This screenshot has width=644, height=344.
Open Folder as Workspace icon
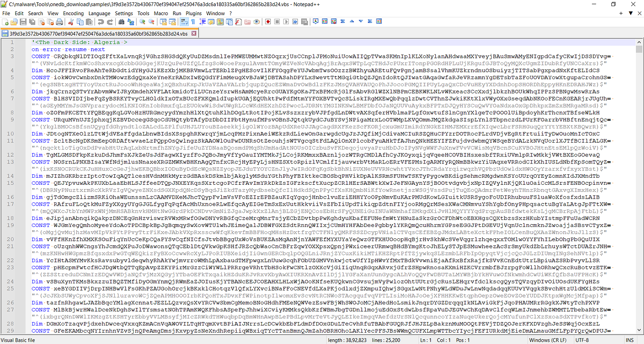247,22
